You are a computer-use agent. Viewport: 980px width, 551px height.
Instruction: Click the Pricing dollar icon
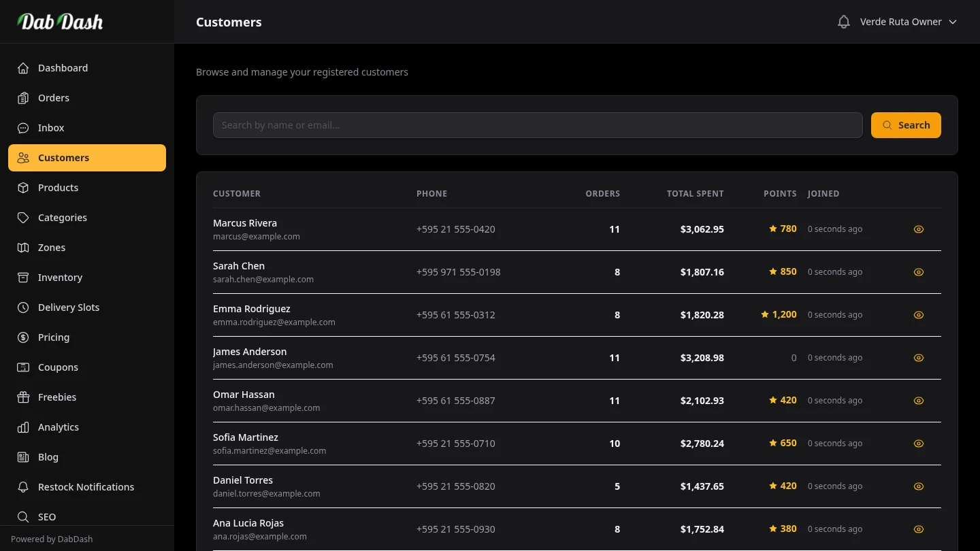click(x=23, y=337)
